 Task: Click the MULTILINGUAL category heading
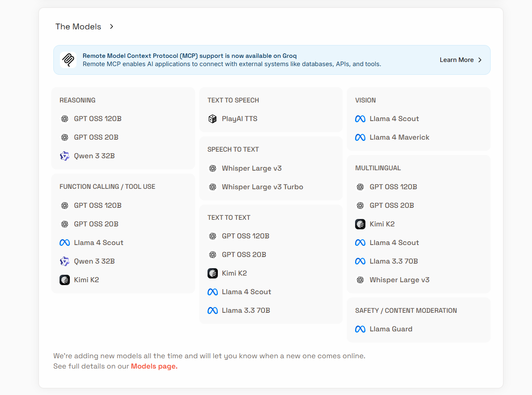378,168
